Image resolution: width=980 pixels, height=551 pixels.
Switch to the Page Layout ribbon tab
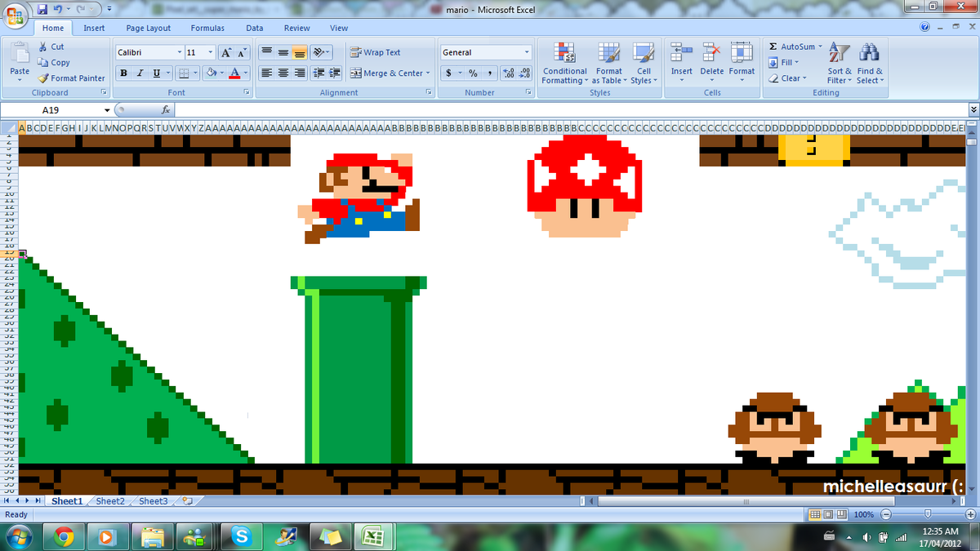tap(148, 28)
